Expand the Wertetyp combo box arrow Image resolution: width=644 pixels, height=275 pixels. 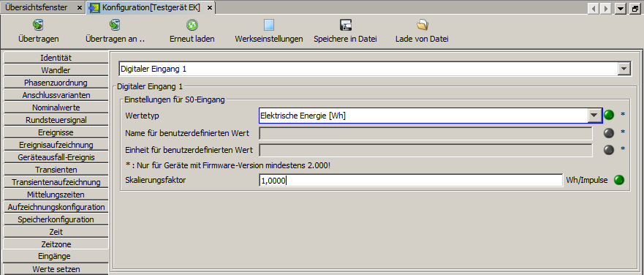click(594, 116)
